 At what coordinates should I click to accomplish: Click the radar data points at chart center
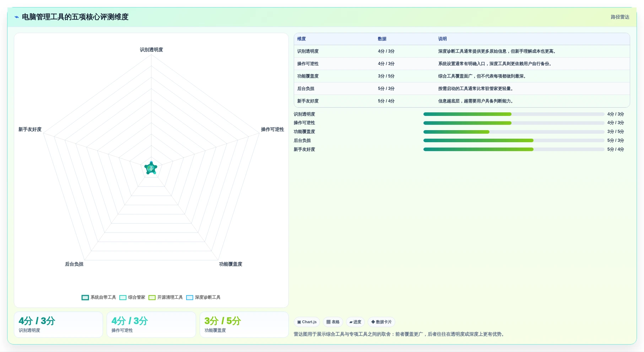151,168
